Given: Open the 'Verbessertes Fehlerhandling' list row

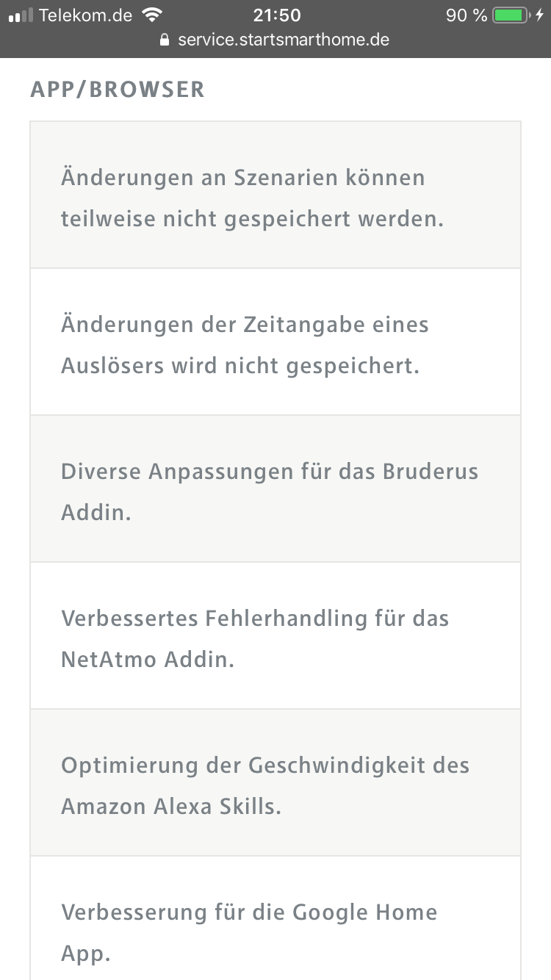Looking at the screenshot, I should coord(275,636).
